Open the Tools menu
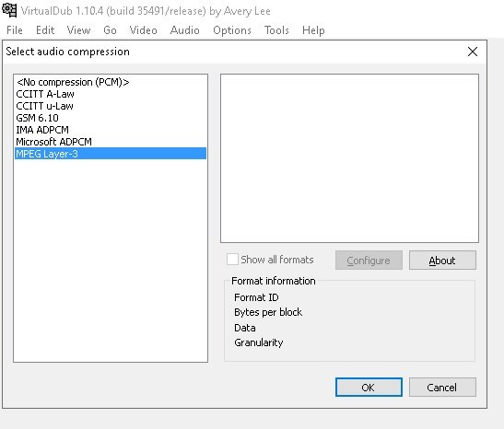The height and width of the screenshot is (429, 504). coord(276,30)
